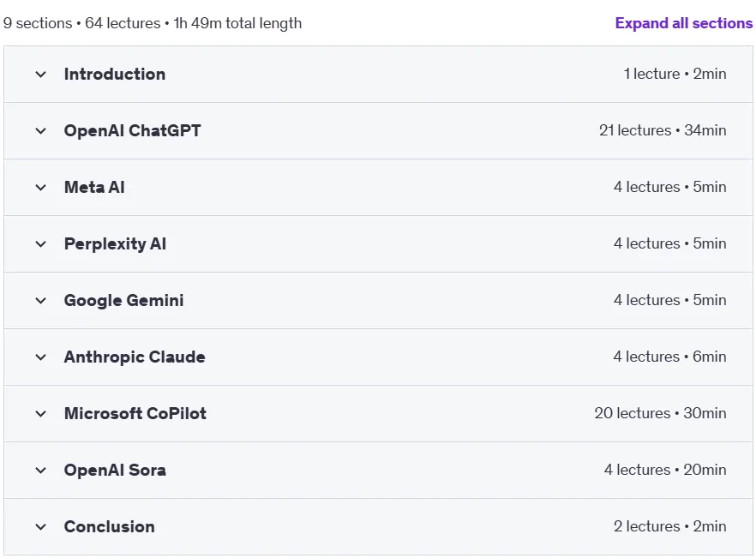The width and height of the screenshot is (756, 558).
Task: Open the Google Gemini section heading
Action: click(x=124, y=301)
